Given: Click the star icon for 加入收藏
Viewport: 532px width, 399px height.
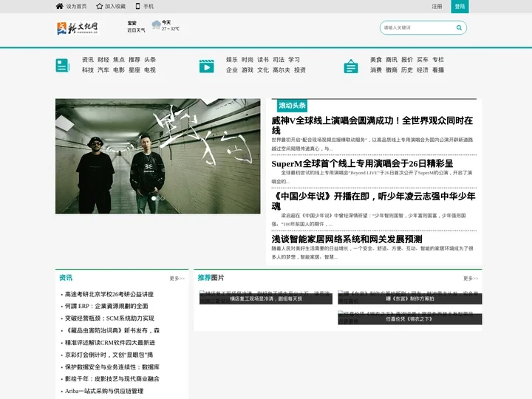Looking at the screenshot, I should coord(100,6).
